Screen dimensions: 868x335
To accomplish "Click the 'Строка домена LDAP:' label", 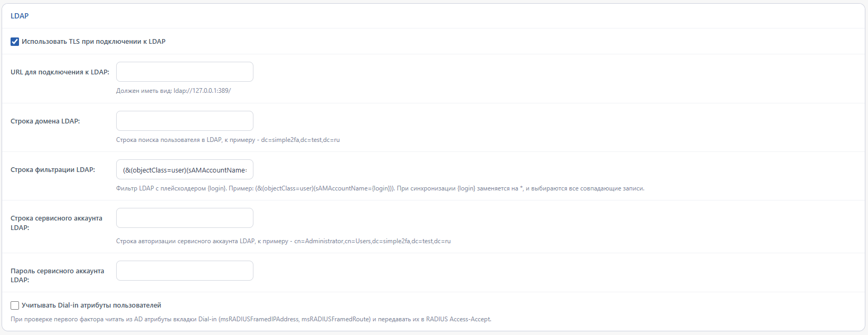I will click(45, 121).
